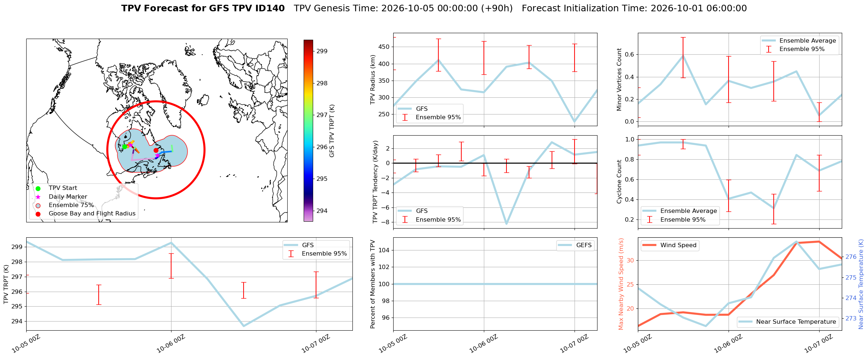This screenshot has height=358, width=868.
Task: Click the Forecast Initialization Time text
Action: click(x=634, y=8)
